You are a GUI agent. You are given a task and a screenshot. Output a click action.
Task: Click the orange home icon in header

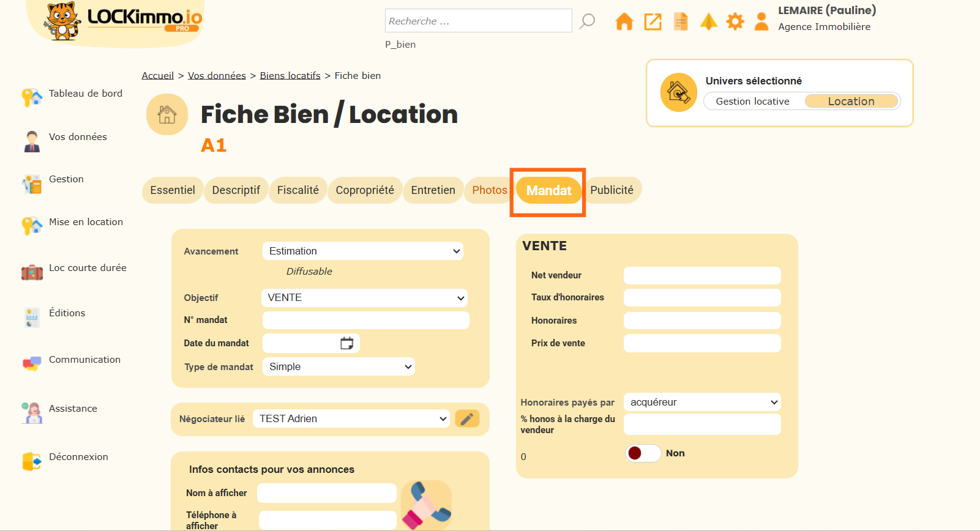[624, 21]
